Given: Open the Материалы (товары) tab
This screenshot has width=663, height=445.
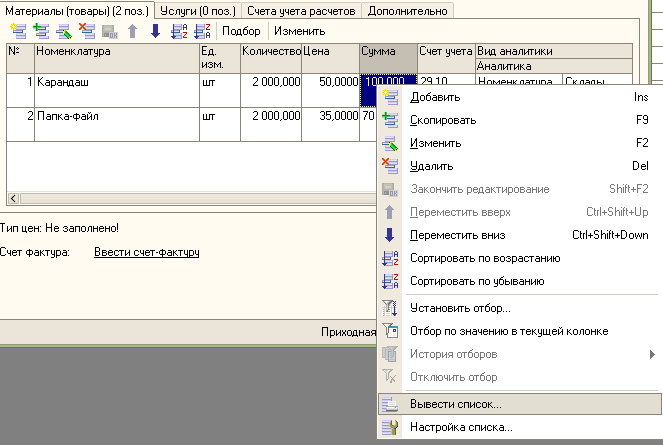Looking at the screenshot, I should pos(77,11).
